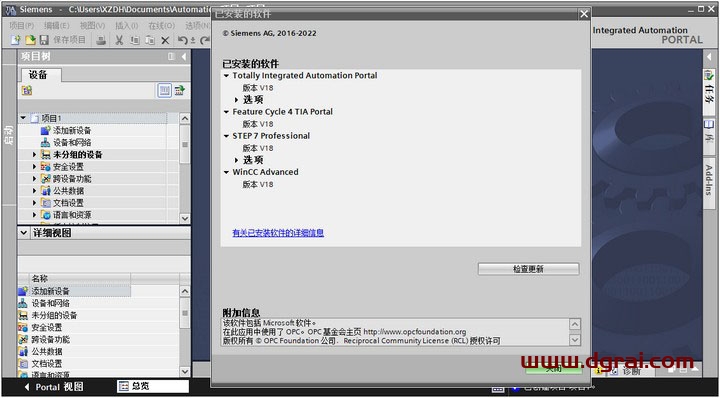The image size is (720, 398).
Task: Select 添加新设备 in the detail view list
Action: click(x=51, y=291)
